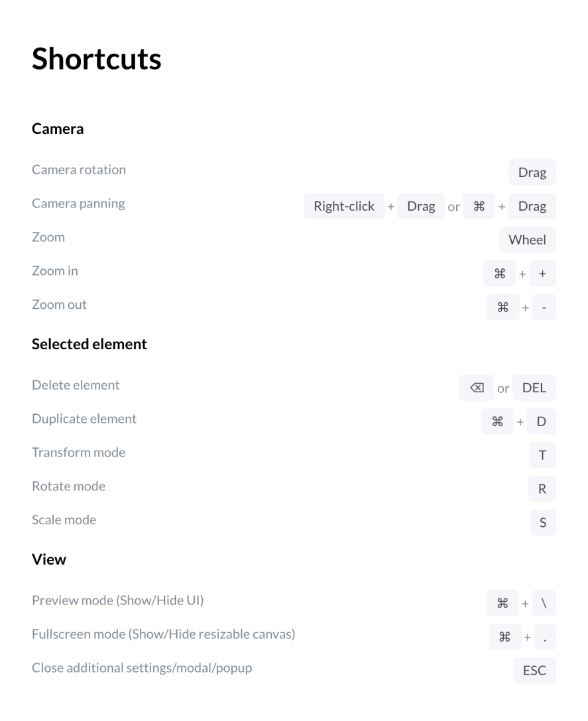The height and width of the screenshot is (721, 588).
Task: Click the command key icon in Zoom in row
Action: pos(500,274)
